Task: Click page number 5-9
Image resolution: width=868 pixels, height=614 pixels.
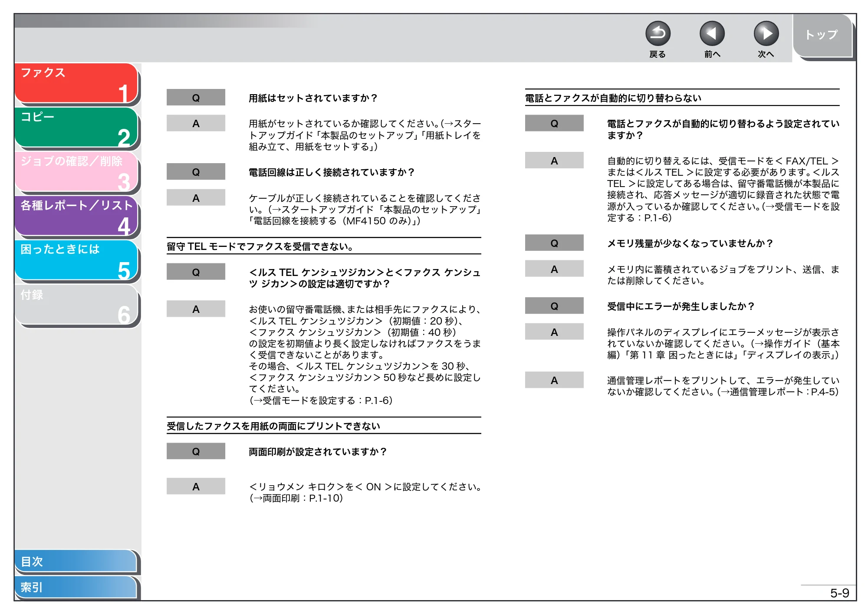Action: click(839, 593)
